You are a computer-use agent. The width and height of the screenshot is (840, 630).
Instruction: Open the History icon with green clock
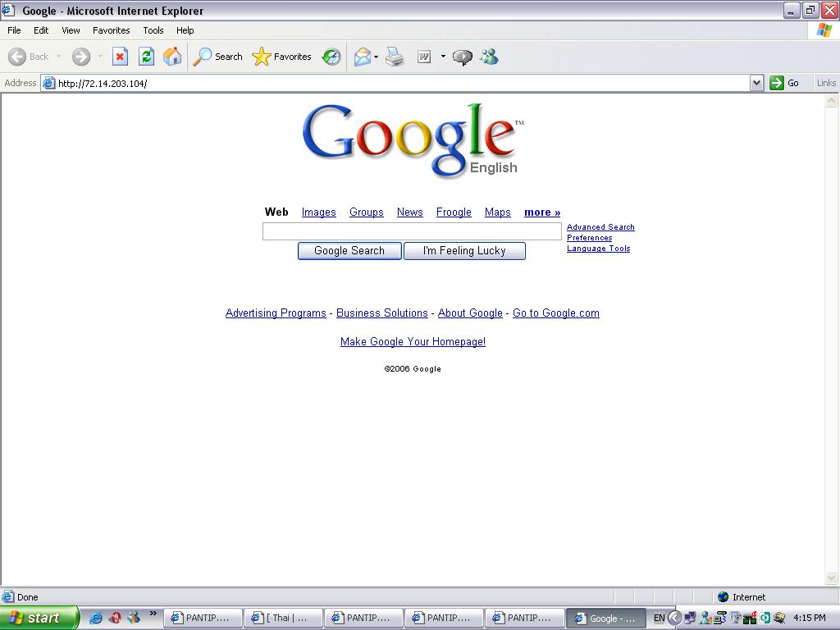(x=331, y=57)
